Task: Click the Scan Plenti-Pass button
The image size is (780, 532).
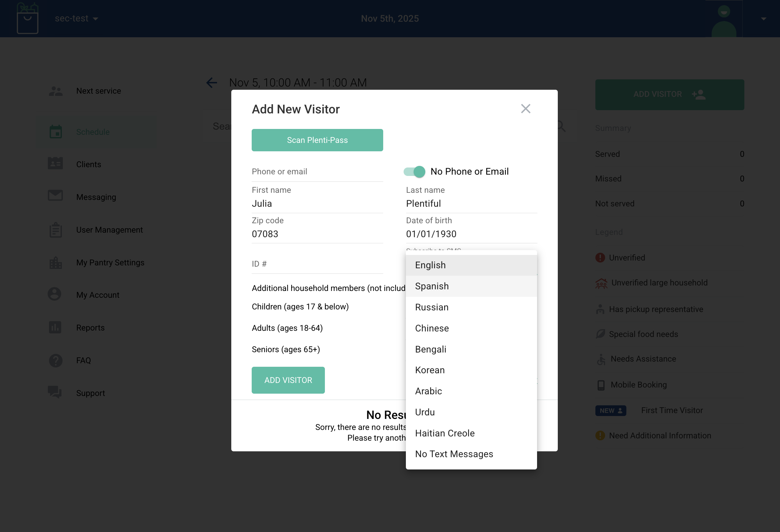Action: [317, 140]
